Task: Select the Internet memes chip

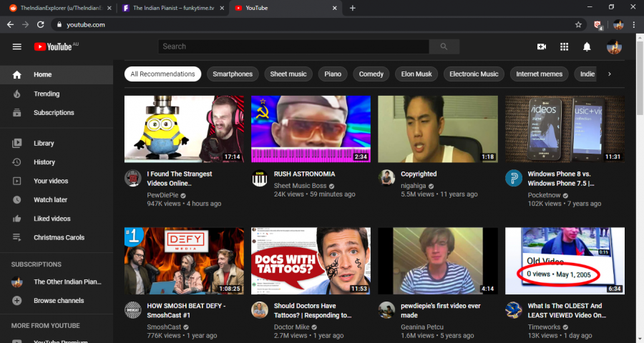Action: click(x=540, y=74)
